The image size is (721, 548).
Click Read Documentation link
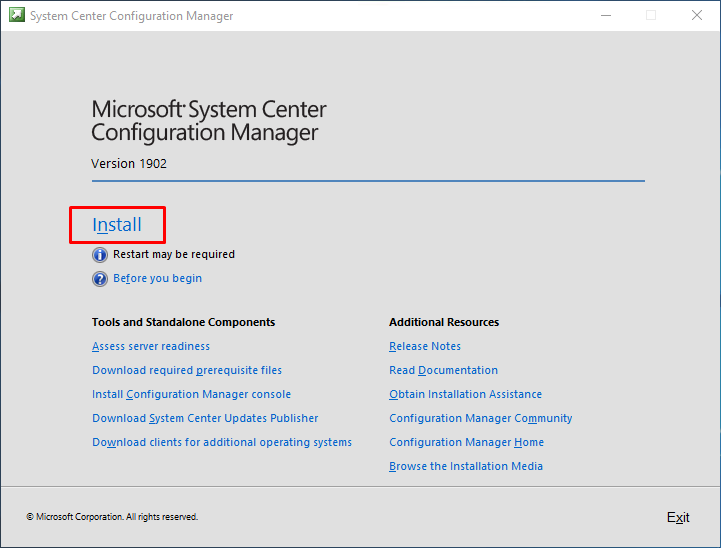point(443,370)
